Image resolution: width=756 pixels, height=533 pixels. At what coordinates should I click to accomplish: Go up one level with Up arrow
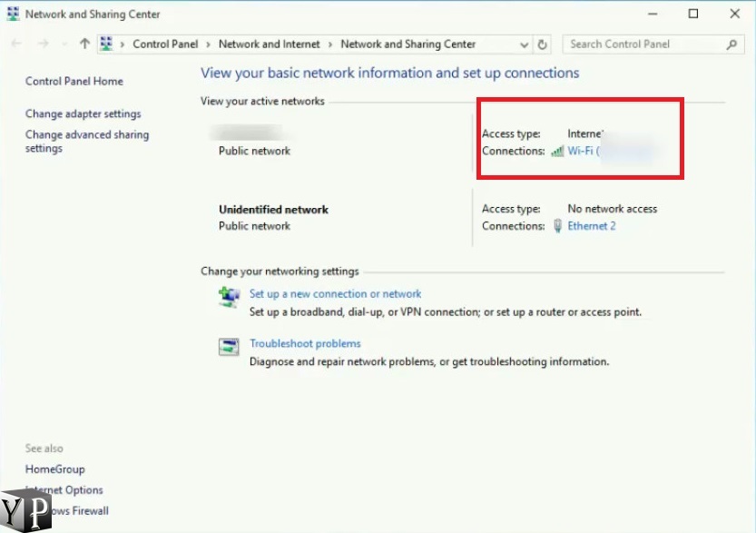coord(85,44)
